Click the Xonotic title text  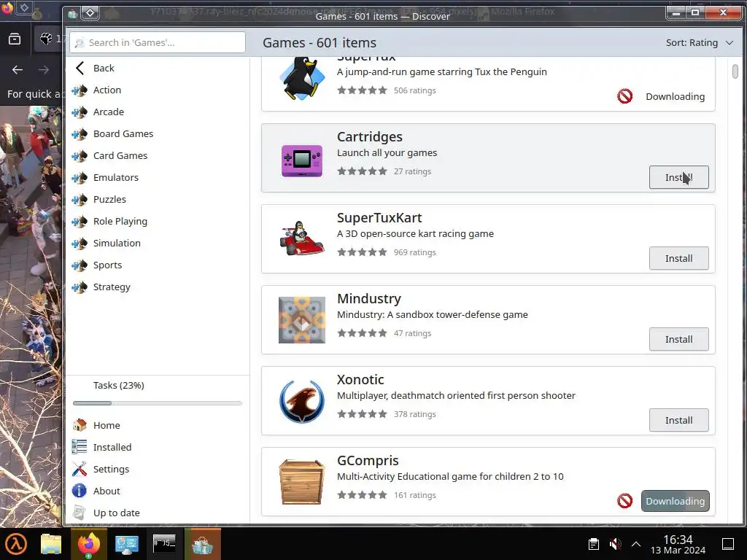coord(360,379)
